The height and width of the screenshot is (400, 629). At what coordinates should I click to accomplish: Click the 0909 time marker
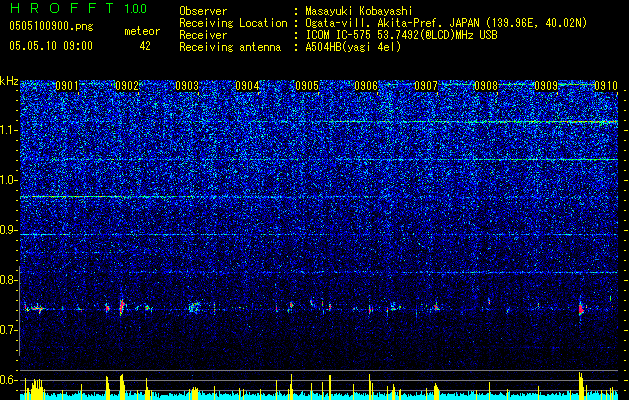546,86
